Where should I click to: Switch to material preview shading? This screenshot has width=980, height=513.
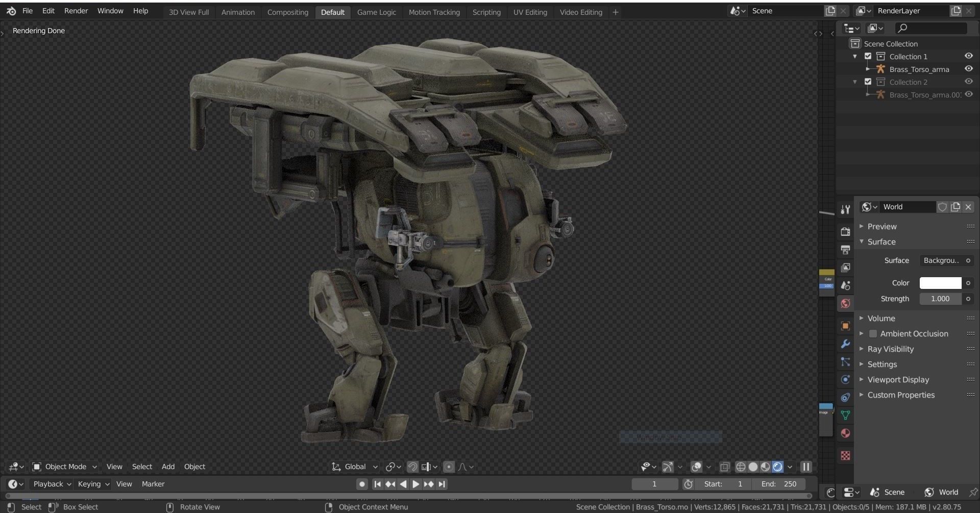point(765,467)
